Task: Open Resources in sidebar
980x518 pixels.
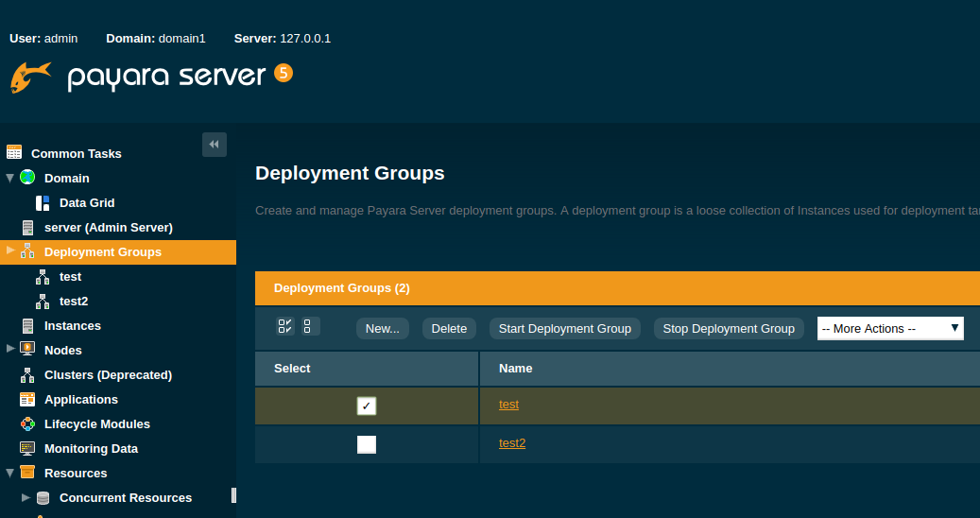Action: coord(76,473)
